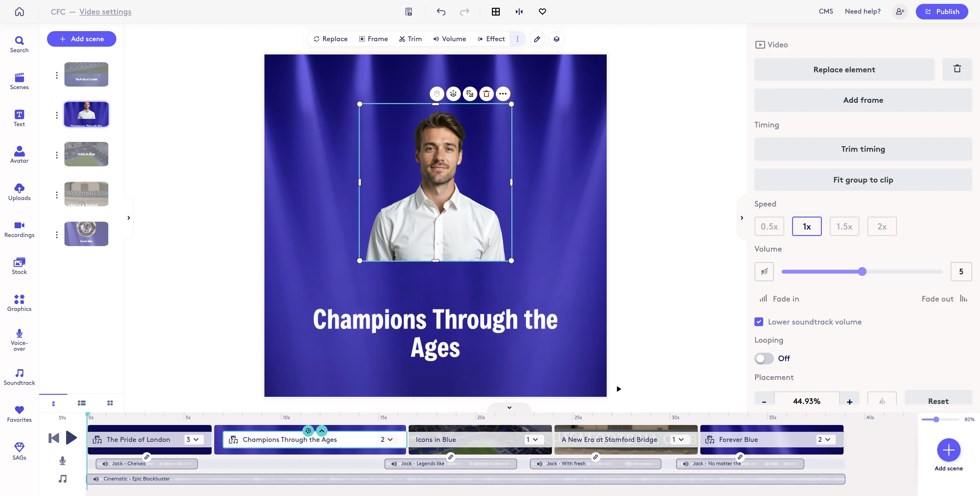Open the Effect options for the element

click(x=490, y=39)
